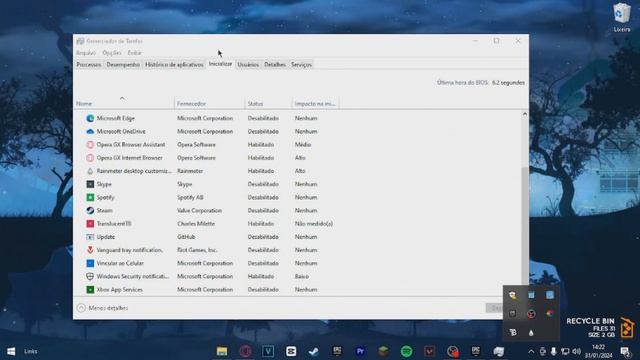Viewport: 640px width, 360px height.
Task: Click the Windows Start button
Action: 11,351
